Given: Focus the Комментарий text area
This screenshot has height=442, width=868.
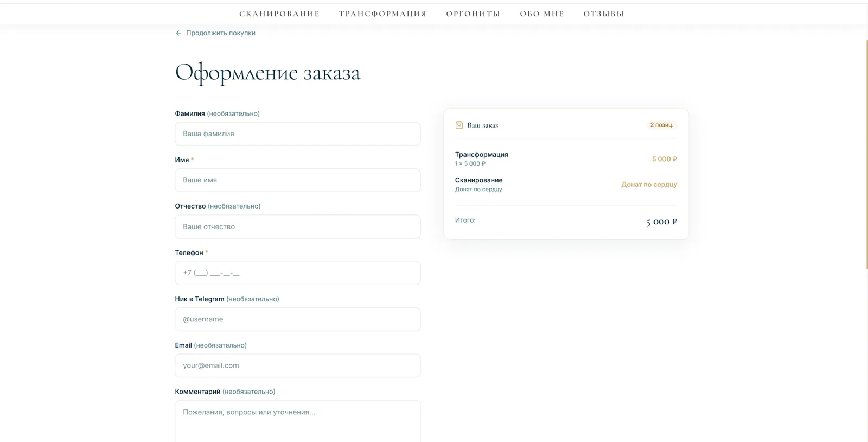Looking at the screenshot, I should point(297,421).
